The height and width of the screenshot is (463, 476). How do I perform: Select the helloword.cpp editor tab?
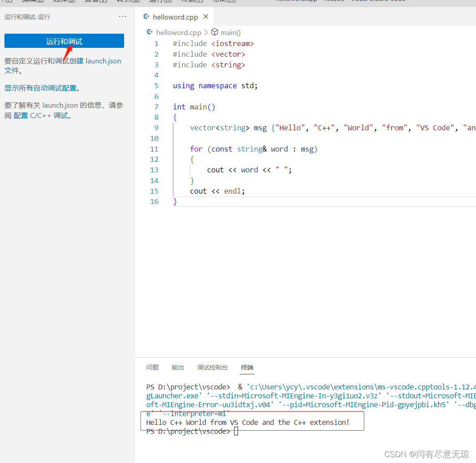coord(174,17)
